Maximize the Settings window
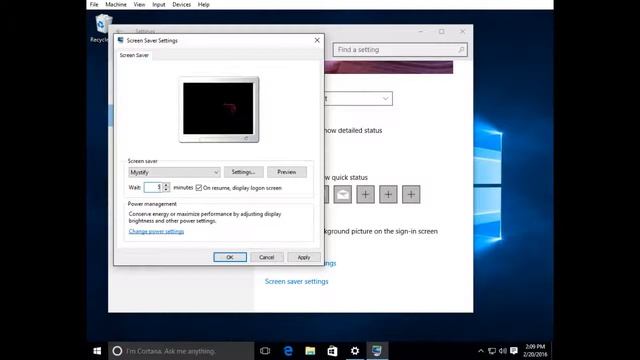 point(442,31)
